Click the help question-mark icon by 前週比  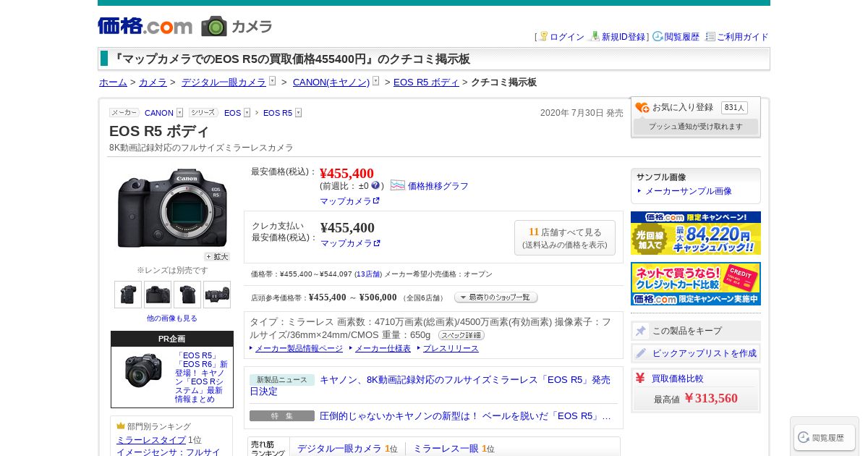375,185
